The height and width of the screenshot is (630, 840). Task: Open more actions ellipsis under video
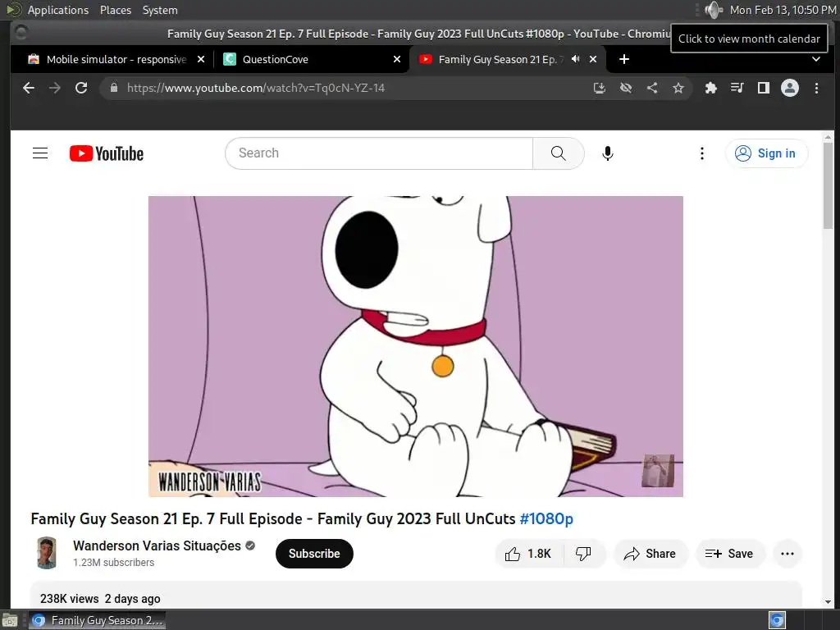pyautogui.click(x=787, y=554)
